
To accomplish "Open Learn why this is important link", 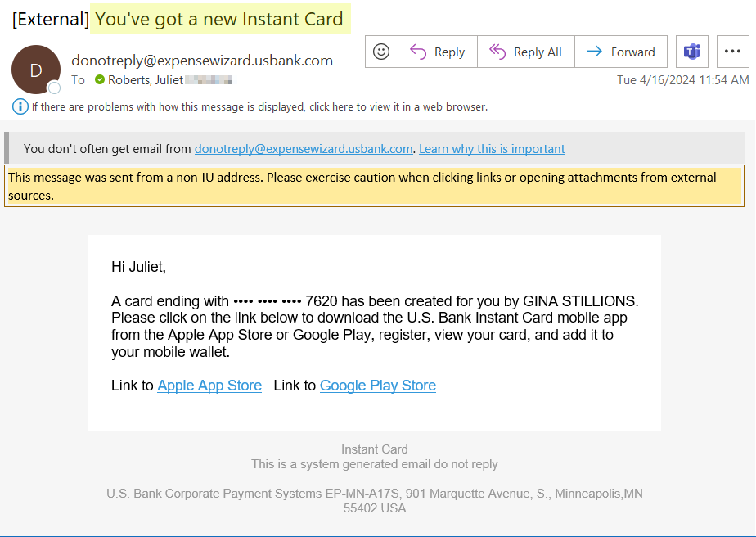I will 492,149.
